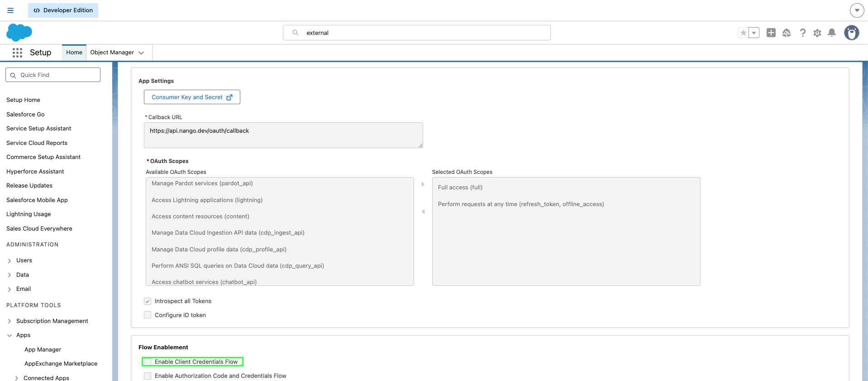Click the Developer Edition badge
The image size is (868, 381).
click(63, 10)
